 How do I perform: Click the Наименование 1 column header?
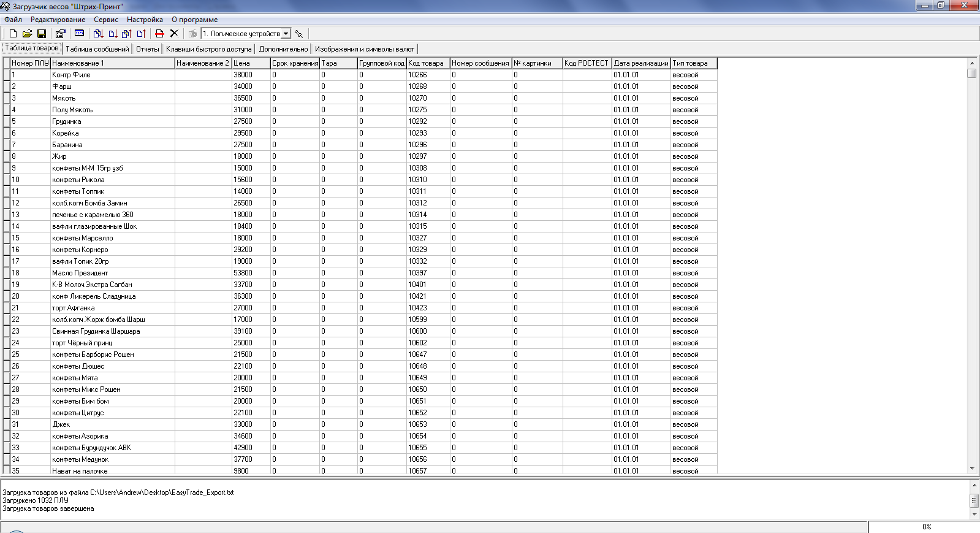(113, 63)
